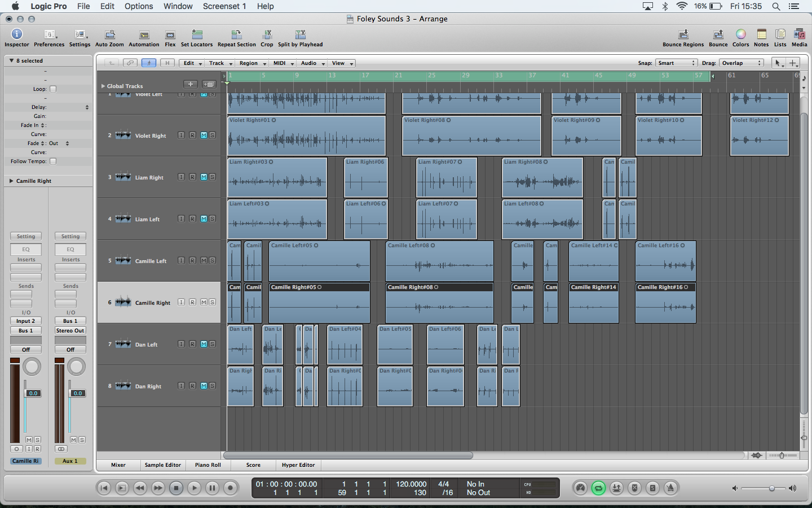The image size is (812, 508).
Task: Open the Snap mode dropdown
Action: point(676,63)
